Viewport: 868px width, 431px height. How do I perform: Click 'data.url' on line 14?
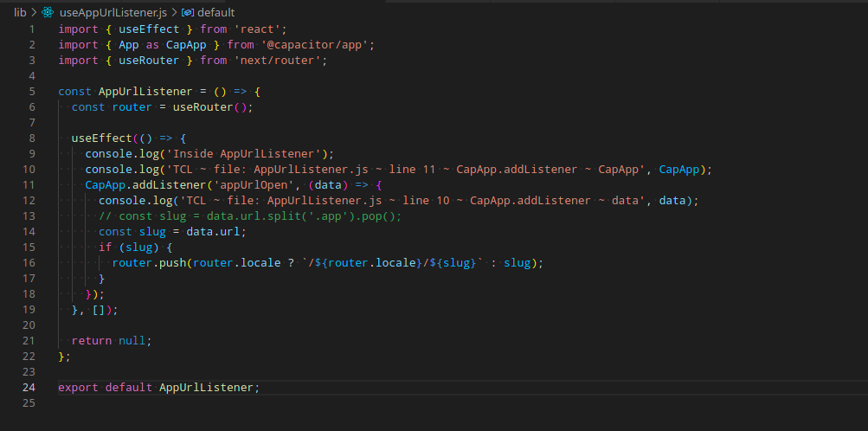pos(213,231)
